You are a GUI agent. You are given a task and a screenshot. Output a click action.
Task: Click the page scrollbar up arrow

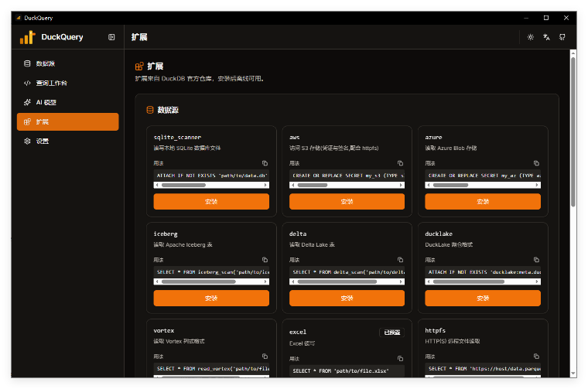coord(573,53)
